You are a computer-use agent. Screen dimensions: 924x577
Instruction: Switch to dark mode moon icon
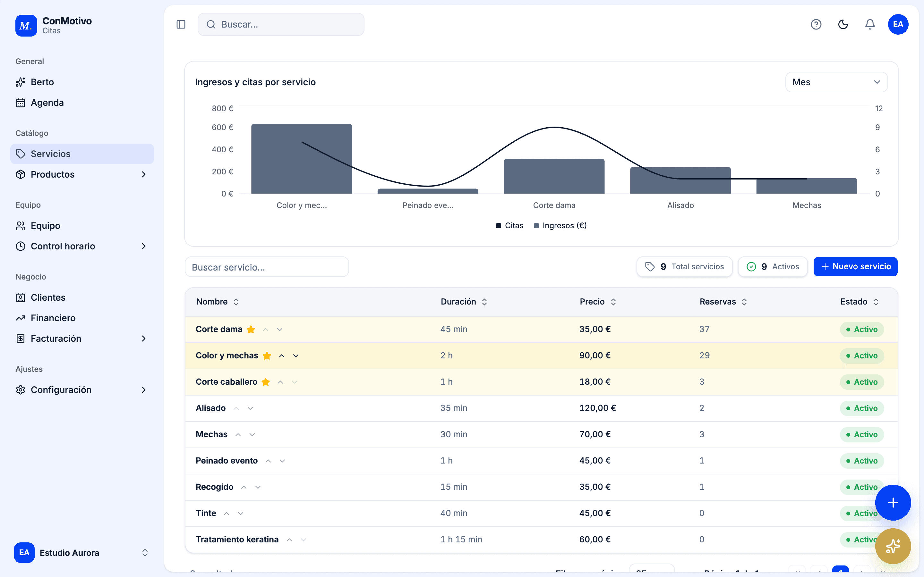pyautogui.click(x=843, y=24)
